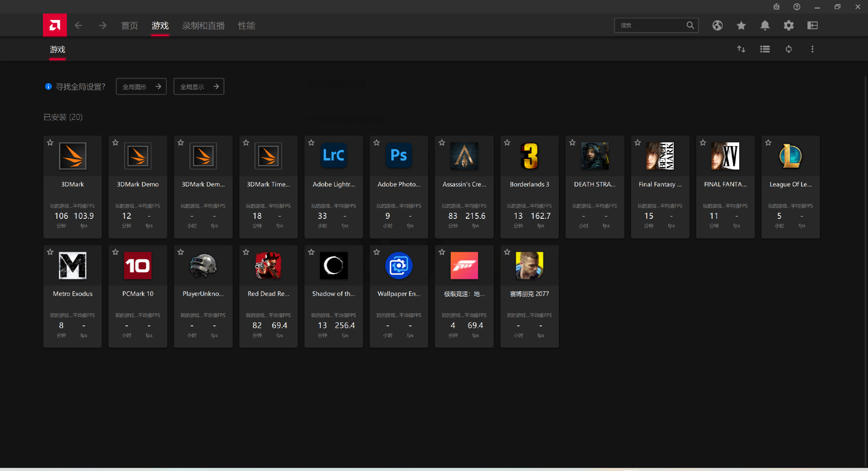The width and height of the screenshot is (868, 471).
Task: Click the search magnifier icon
Action: click(690, 25)
